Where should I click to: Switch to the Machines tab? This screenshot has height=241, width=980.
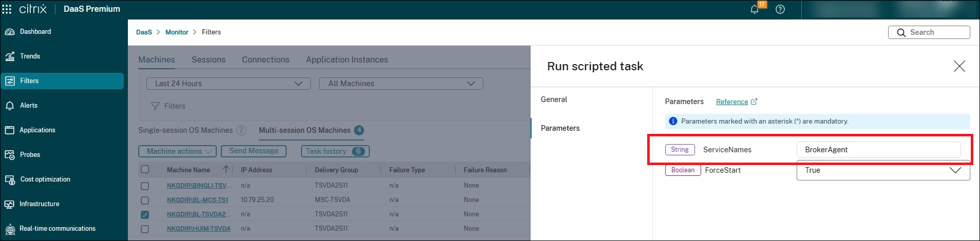click(x=157, y=59)
